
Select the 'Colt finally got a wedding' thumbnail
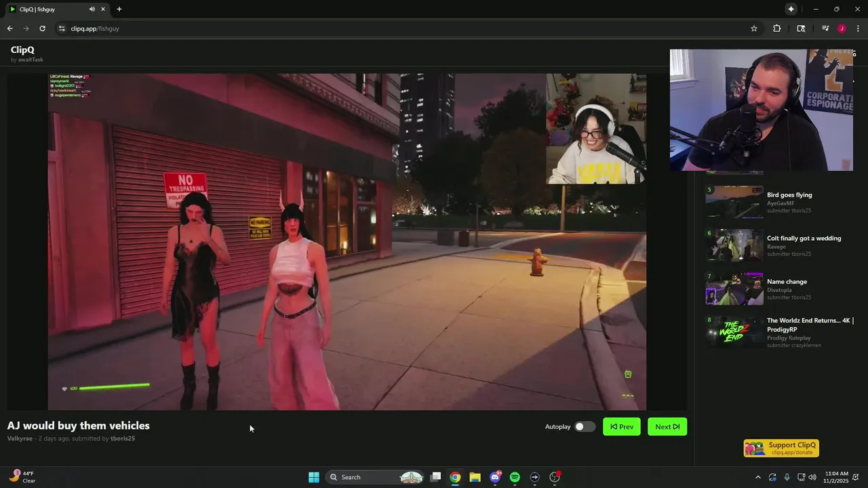pos(734,245)
